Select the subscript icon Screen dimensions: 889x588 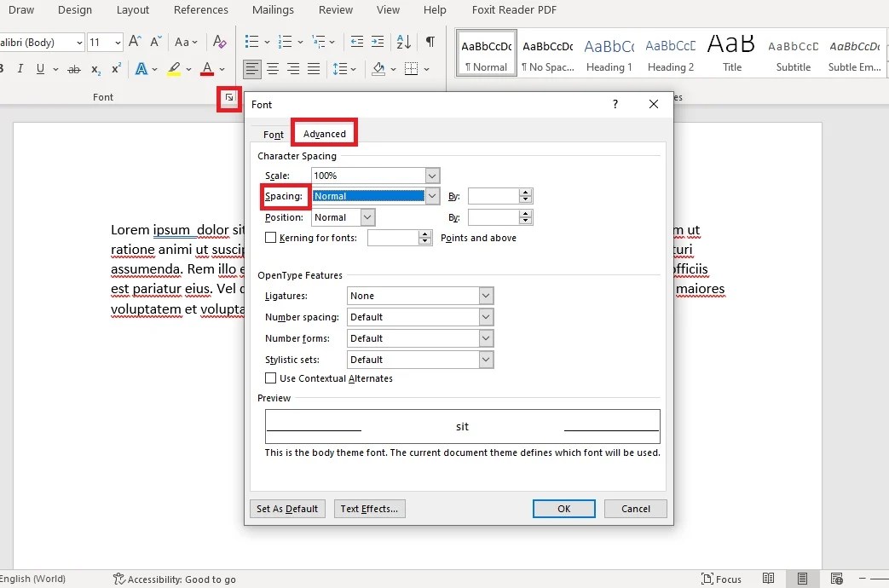95,70
